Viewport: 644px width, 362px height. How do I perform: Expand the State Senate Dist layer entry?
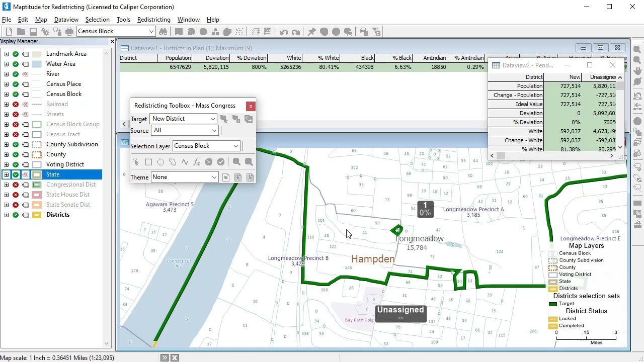point(6,205)
